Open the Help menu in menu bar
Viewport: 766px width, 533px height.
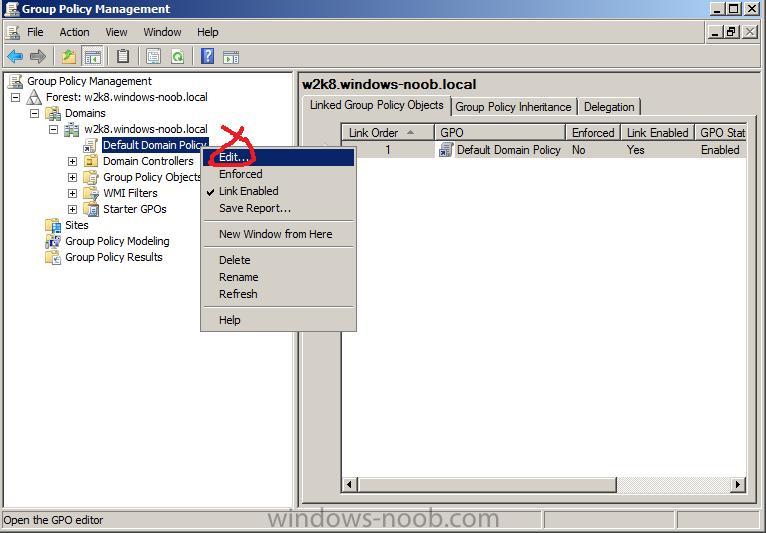click(x=208, y=32)
